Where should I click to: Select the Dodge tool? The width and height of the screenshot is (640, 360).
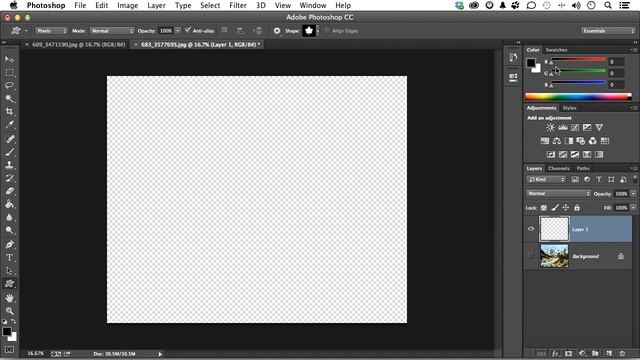click(x=9, y=231)
